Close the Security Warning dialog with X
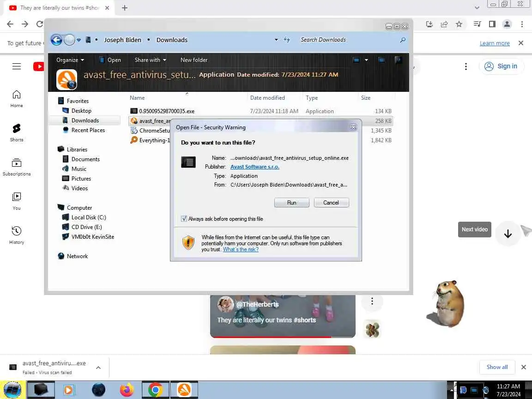Viewport: 532px width, 399px height. coord(353,127)
